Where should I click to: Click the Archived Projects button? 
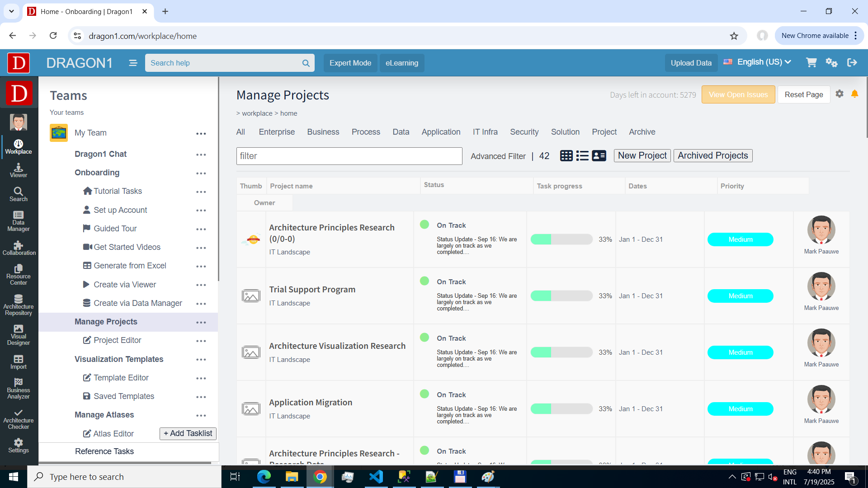click(713, 155)
